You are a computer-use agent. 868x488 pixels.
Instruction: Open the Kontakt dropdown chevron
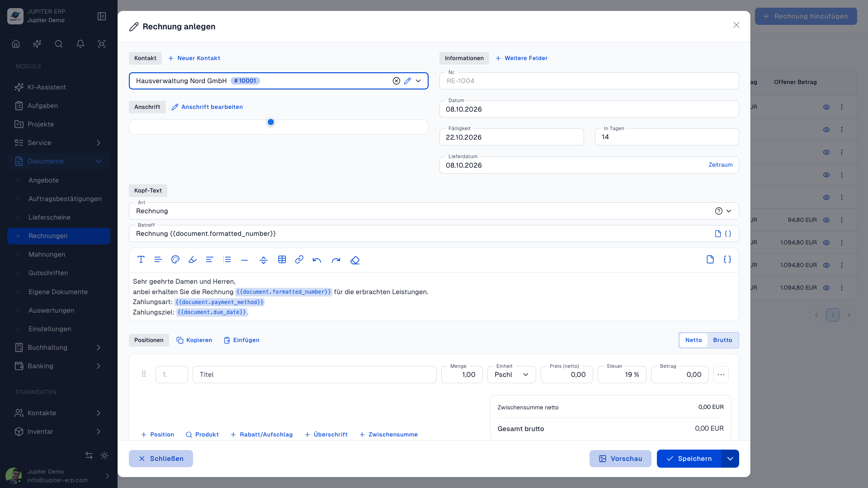tap(418, 81)
